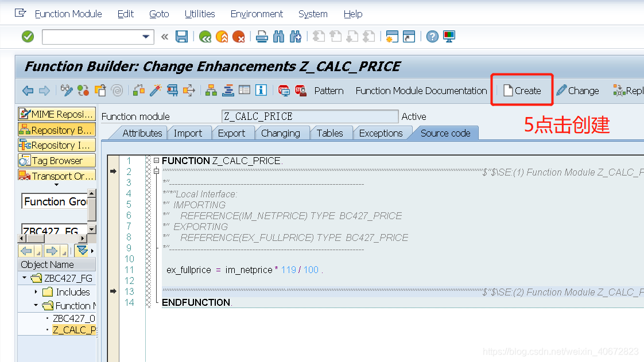Collapse the ZBC427_FG tree node

click(25, 278)
